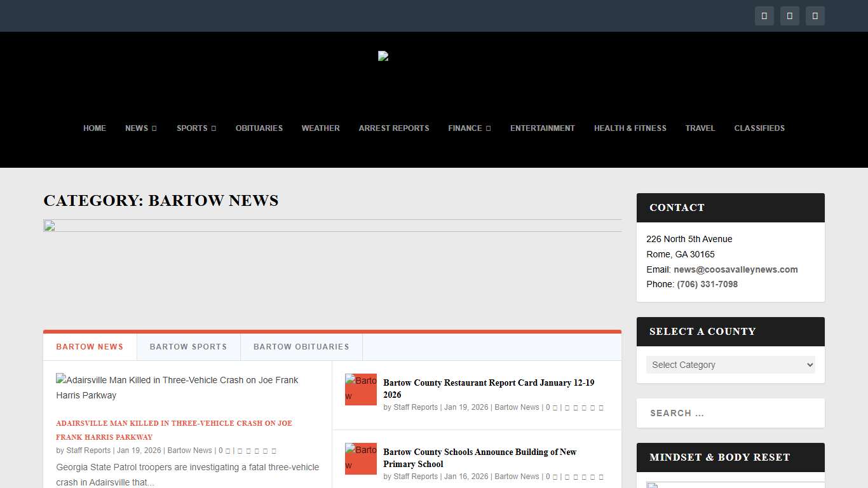Screen dimensions: 868x488
Task: Click the first social icon in top bar
Action: 764,16
